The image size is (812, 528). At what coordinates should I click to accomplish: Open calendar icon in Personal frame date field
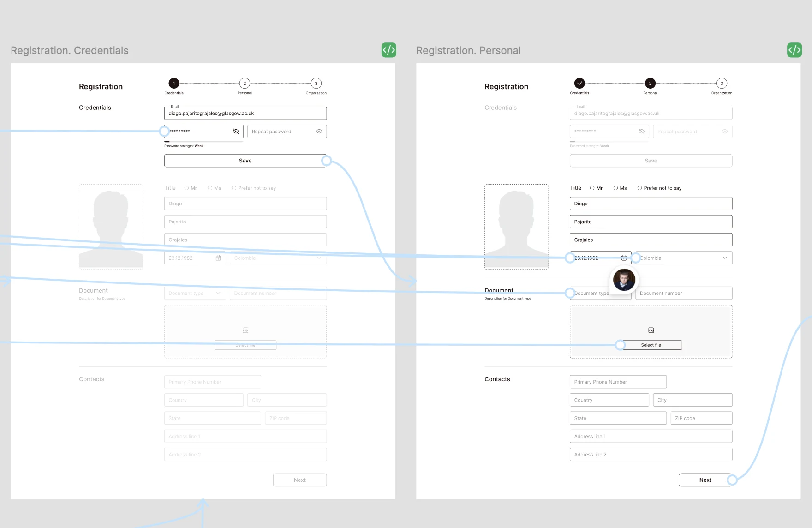pos(624,258)
